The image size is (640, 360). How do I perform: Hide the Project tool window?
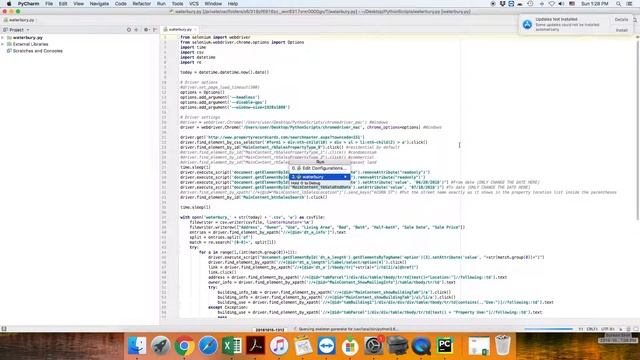[155, 30]
